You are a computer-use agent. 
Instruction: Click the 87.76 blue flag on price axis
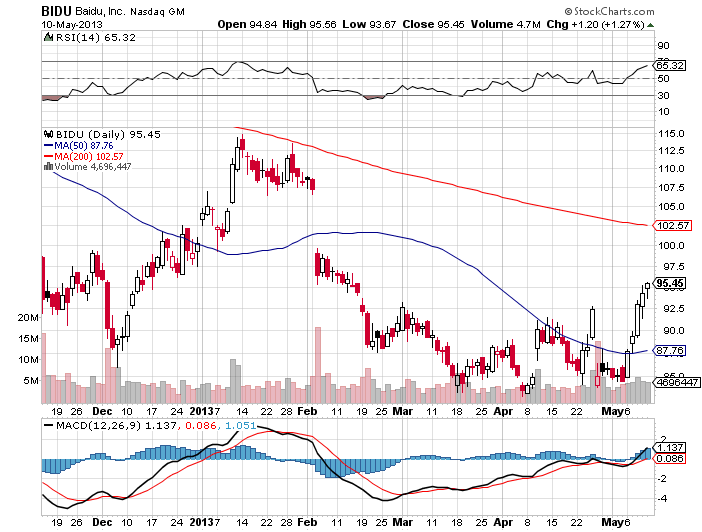[669, 350]
